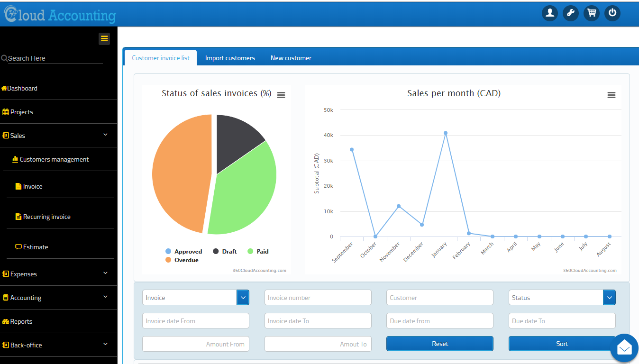Focus the Due date To field
The width and height of the screenshot is (639, 364).
562,321
